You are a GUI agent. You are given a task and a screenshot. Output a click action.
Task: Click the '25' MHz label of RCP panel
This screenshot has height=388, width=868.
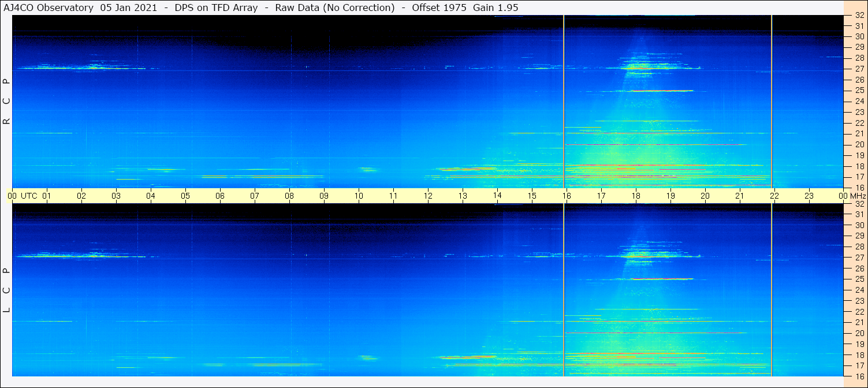(x=859, y=90)
